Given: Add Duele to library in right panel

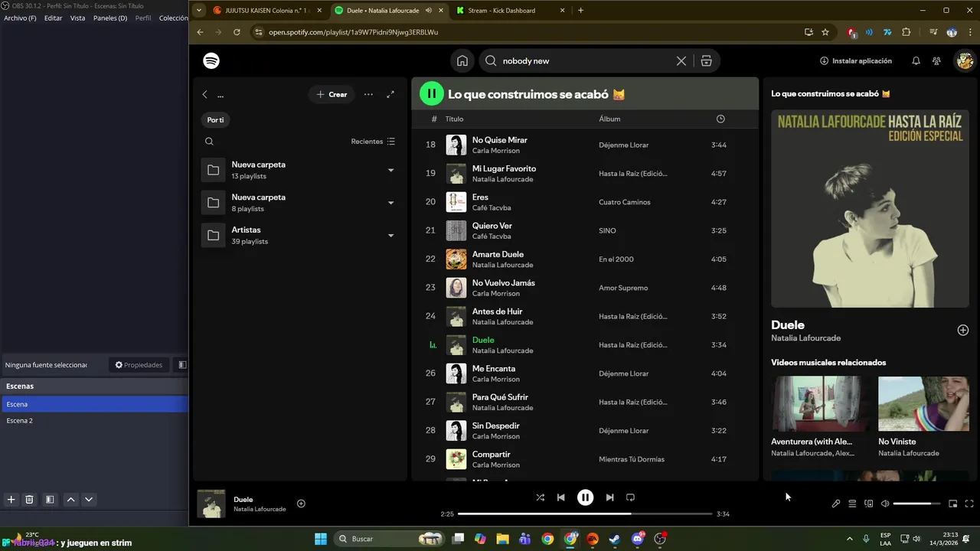Looking at the screenshot, I should coord(963,330).
